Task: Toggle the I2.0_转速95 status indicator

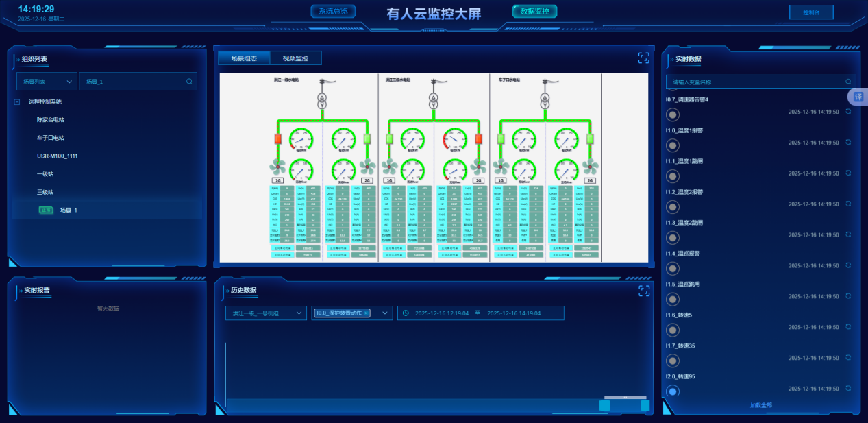Action: (673, 391)
